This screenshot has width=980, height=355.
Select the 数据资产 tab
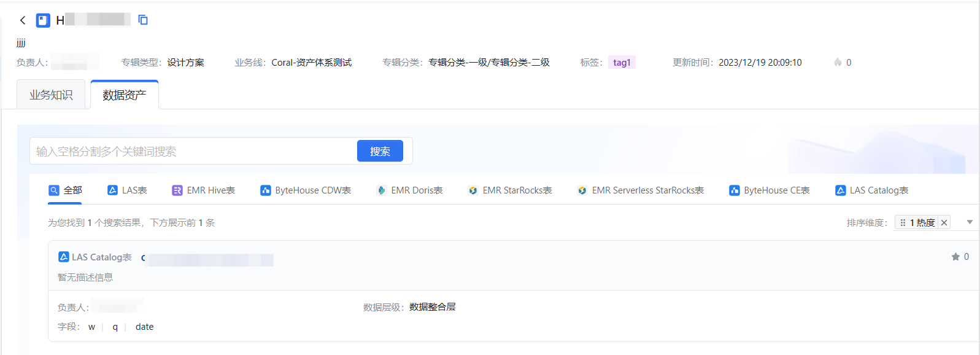[x=125, y=95]
